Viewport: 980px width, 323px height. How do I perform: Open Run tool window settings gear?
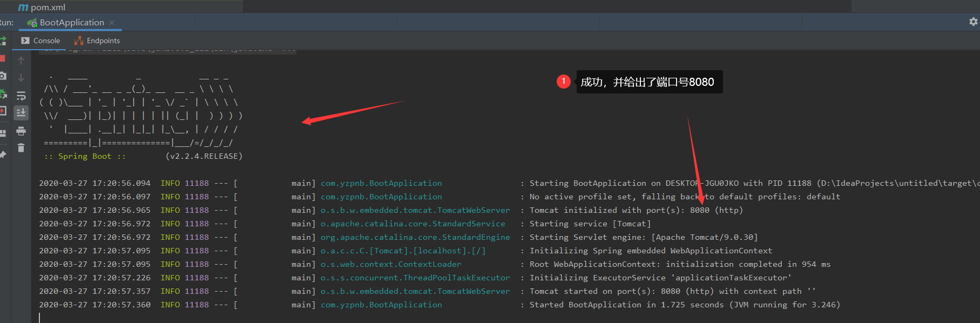973,22
